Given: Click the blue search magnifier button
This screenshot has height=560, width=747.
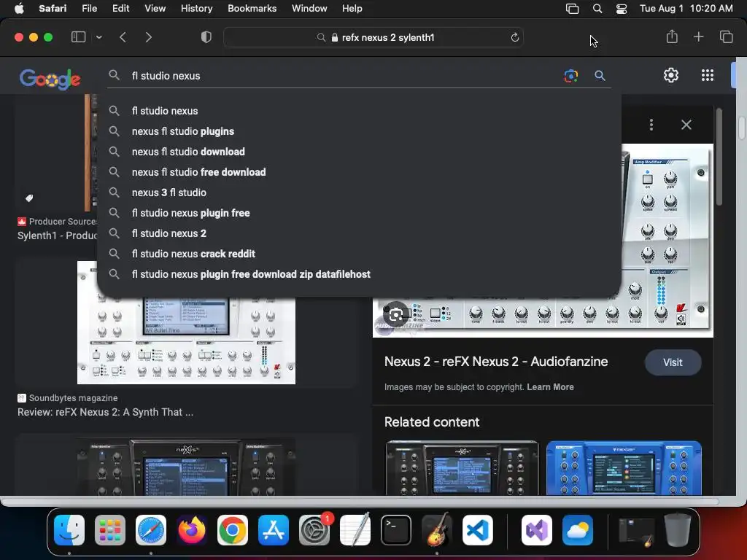Looking at the screenshot, I should point(600,76).
